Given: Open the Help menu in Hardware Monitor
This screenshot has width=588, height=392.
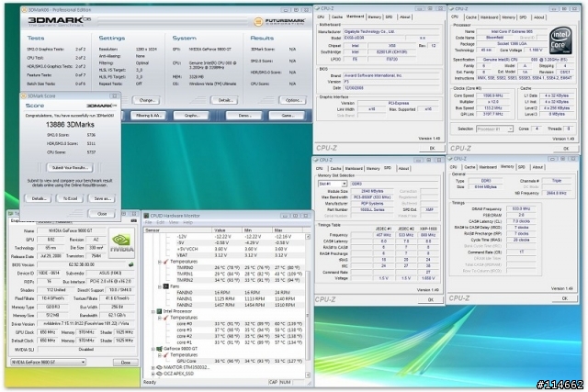Looking at the screenshot, I should (x=187, y=222).
